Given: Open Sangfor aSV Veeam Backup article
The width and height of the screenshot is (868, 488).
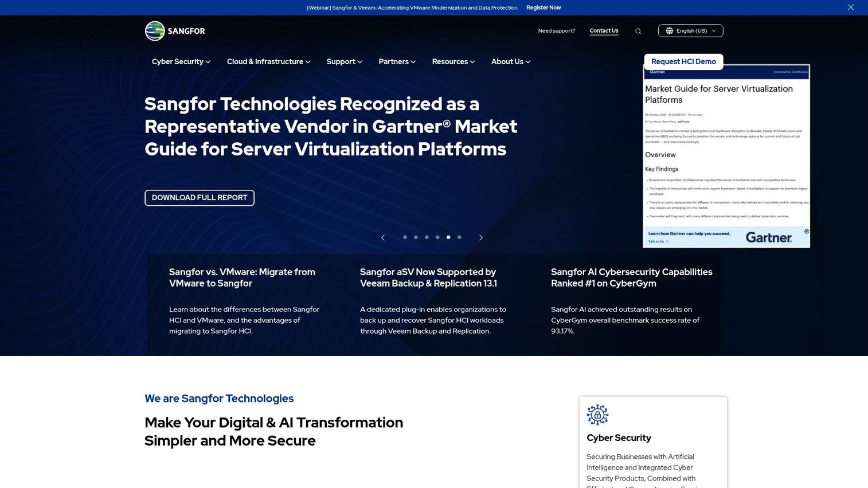Looking at the screenshot, I should coord(428,278).
